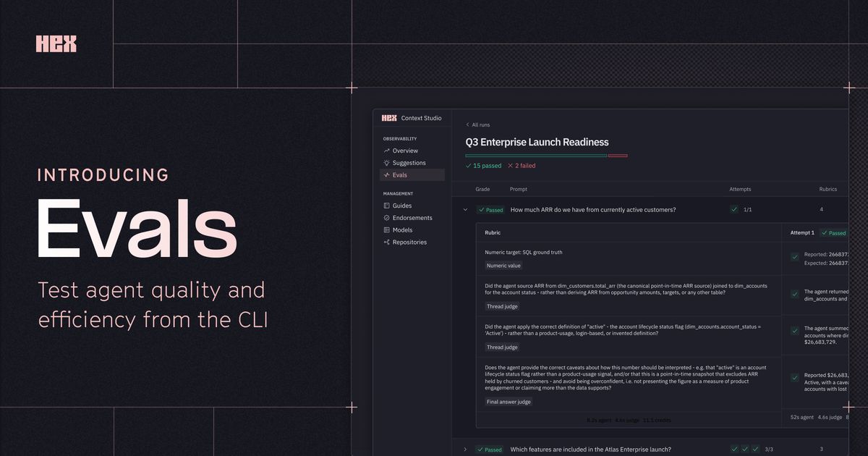This screenshot has height=456, width=868.
Task: Go back to All runs
Action: click(477, 124)
